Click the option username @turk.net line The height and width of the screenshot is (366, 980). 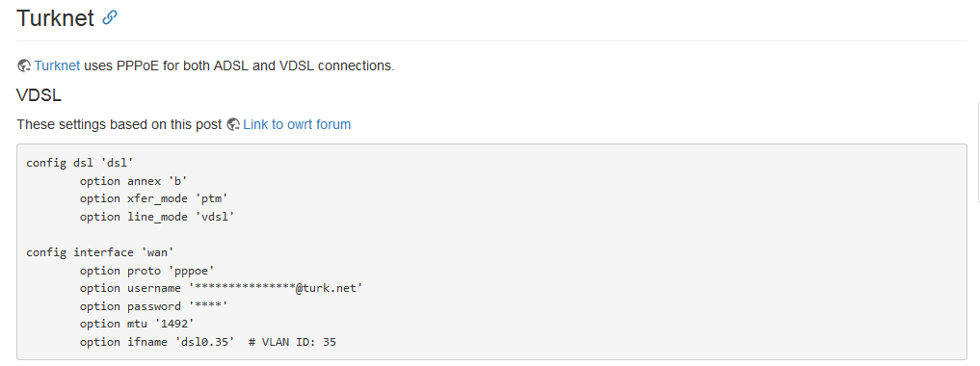(x=222, y=288)
